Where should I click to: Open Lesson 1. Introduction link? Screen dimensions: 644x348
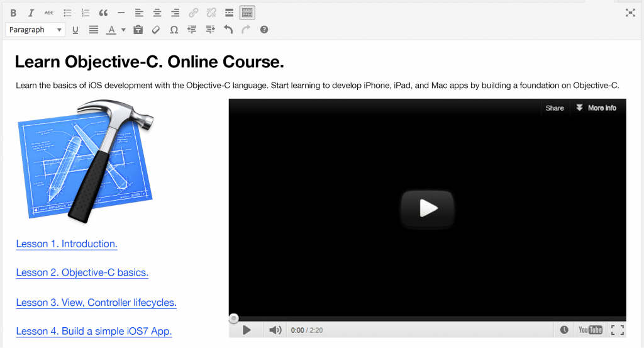tap(67, 244)
